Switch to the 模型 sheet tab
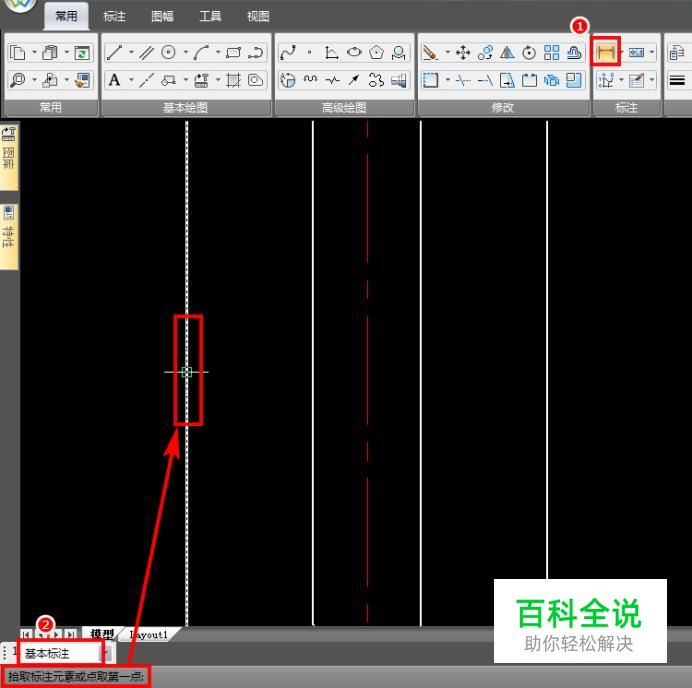692x688 pixels. (x=102, y=634)
